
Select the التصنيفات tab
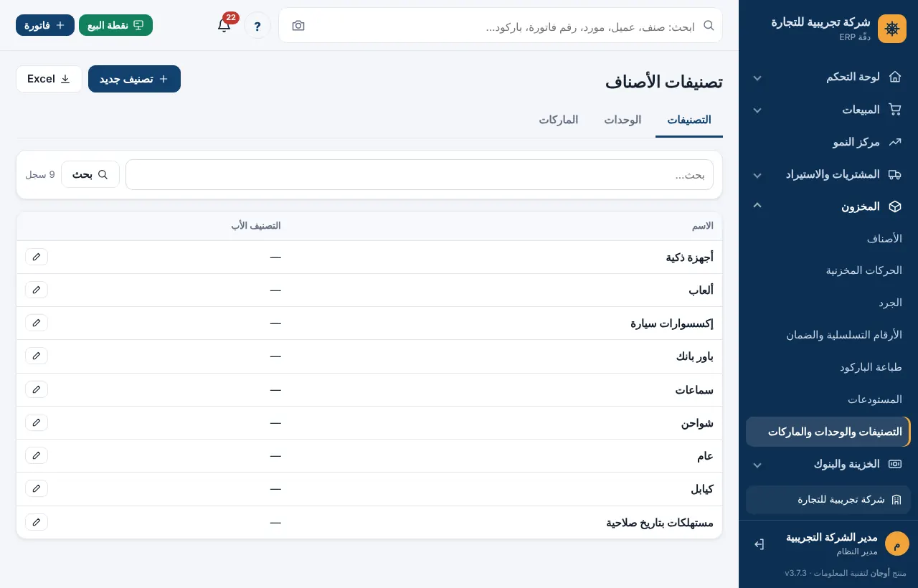tap(689, 120)
